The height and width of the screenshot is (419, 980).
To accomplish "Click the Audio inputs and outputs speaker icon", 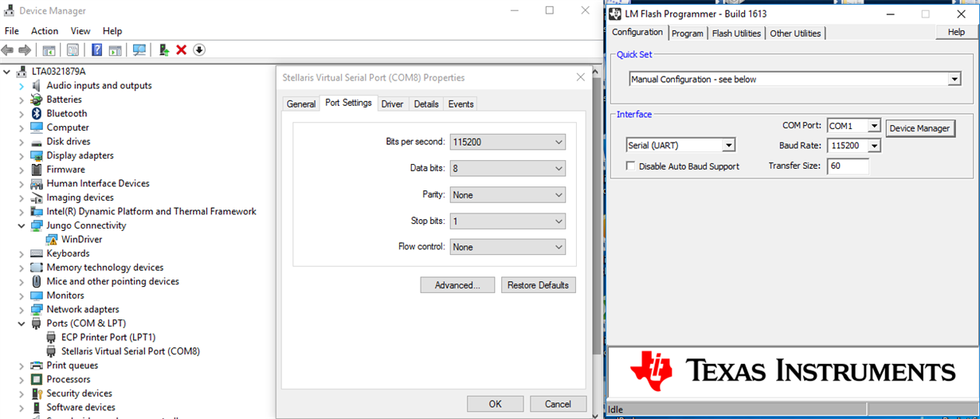I will click(37, 85).
